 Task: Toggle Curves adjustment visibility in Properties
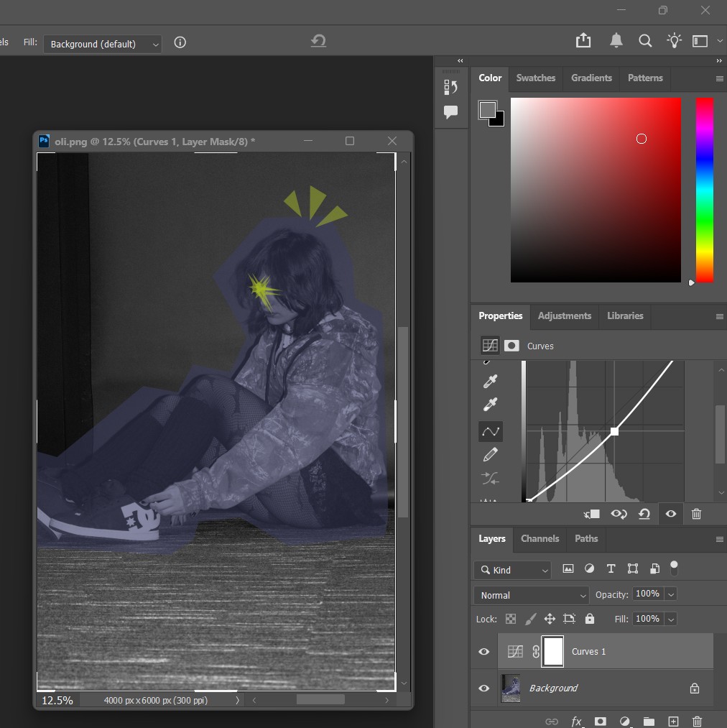670,514
